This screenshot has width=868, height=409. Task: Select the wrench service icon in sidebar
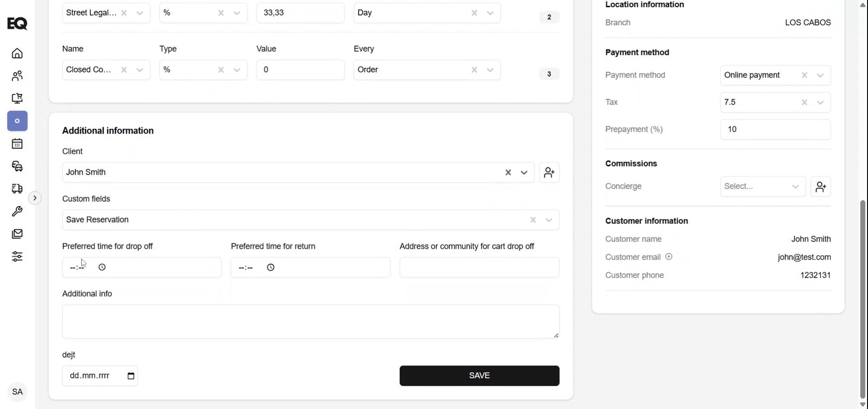click(17, 211)
